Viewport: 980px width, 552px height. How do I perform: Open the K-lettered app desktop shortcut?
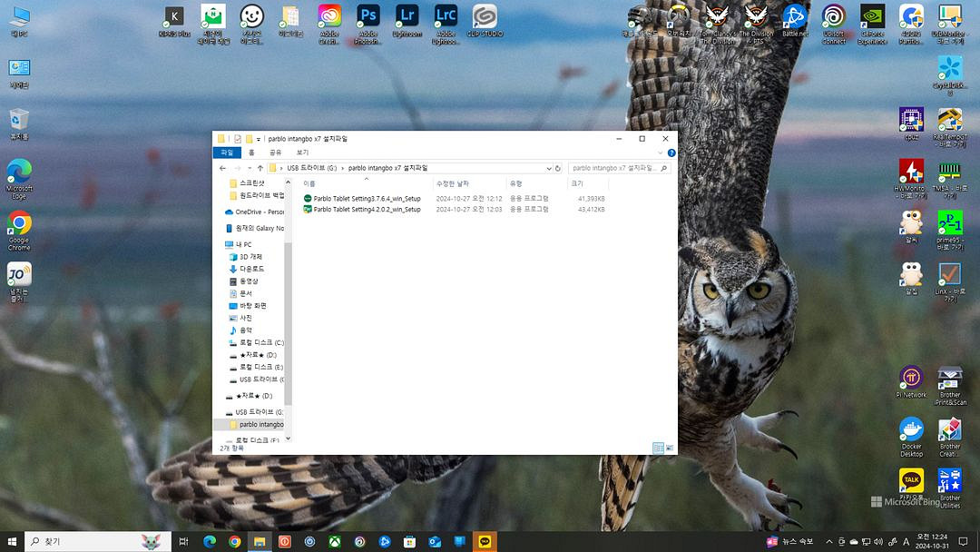[173, 22]
